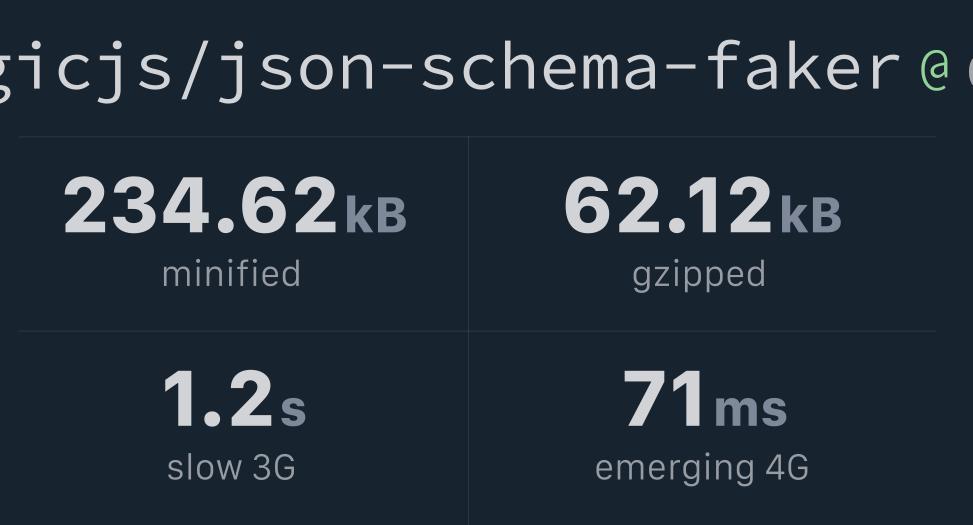The image size is (973, 525).
Task: Click the emerging 4G label
Action: coord(702,469)
